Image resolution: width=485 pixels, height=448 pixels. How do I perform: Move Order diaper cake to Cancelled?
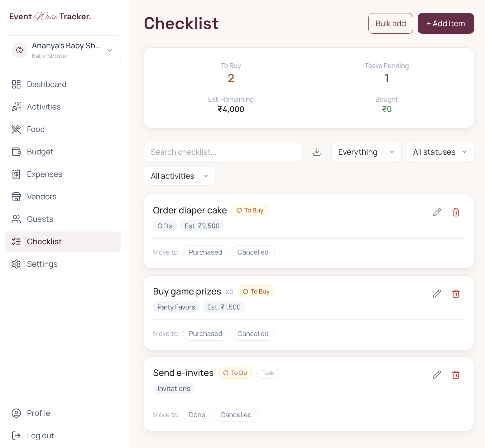click(253, 252)
